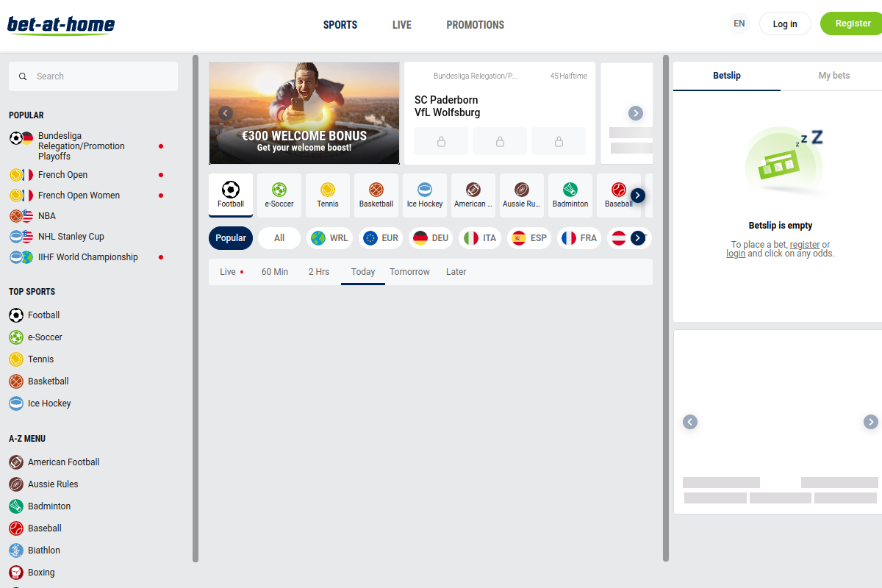This screenshot has height=588, width=882.
Task: Show next featured match card
Action: pos(636,113)
